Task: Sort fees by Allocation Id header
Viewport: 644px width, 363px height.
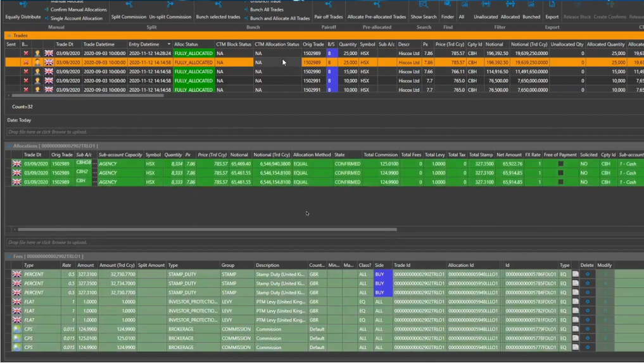Action: click(461, 266)
